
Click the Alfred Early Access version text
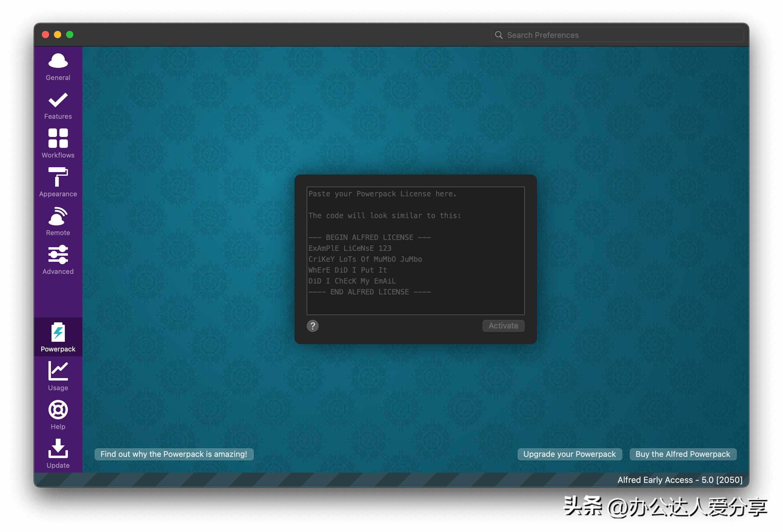[680, 480]
